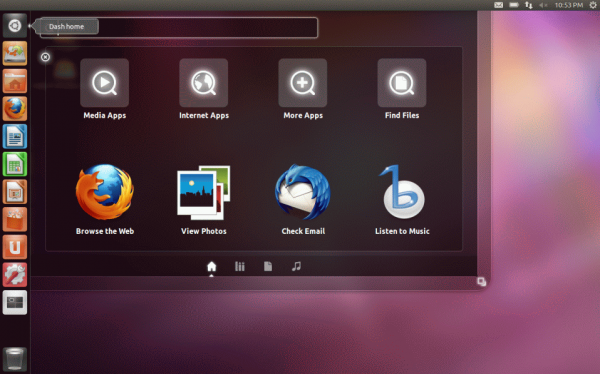Open LibreOffice Calc from the launcher
Viewport: 600px width, 374px height.
(15, 164)
